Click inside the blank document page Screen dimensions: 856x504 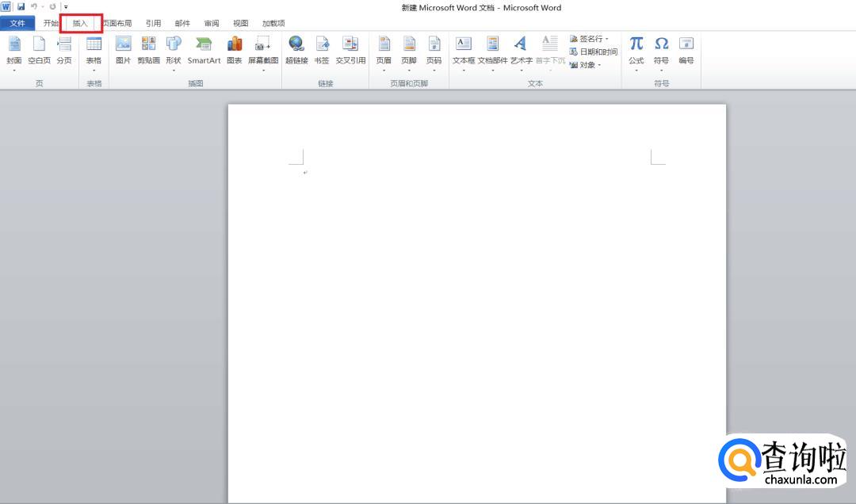coord(477,304)
